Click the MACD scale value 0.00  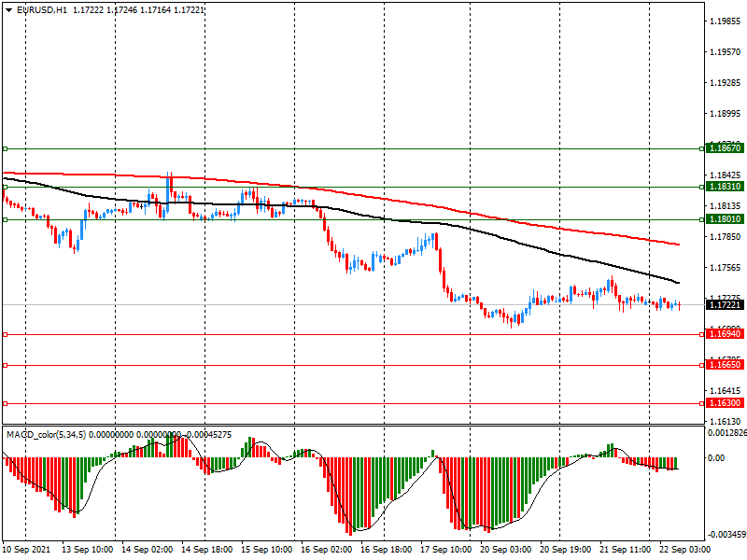pyautogui.click(x=716, y=457)
